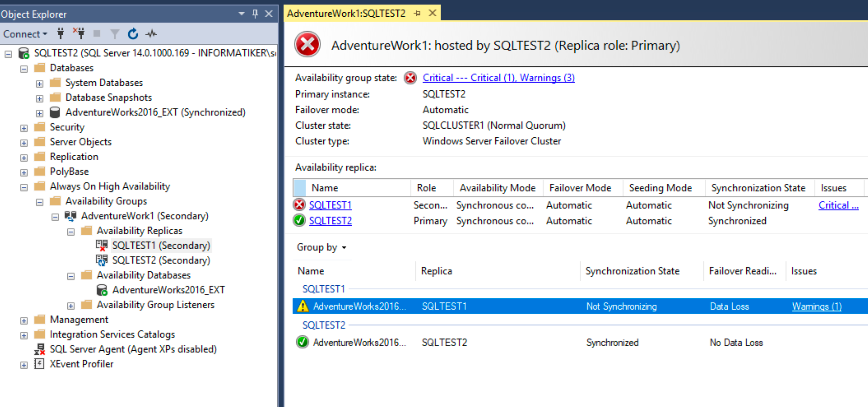
Task: Open Object Explorer window position dropdown arrow
Action: 241,14
